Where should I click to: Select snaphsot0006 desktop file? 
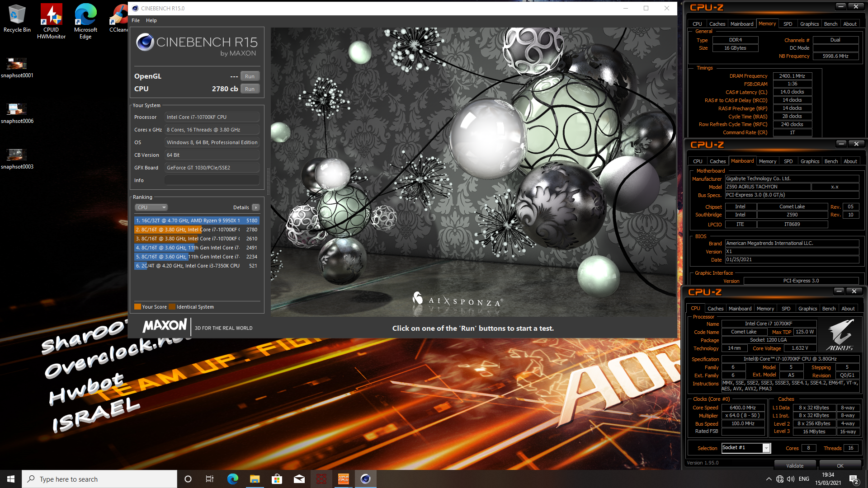[x=17, y=113]
